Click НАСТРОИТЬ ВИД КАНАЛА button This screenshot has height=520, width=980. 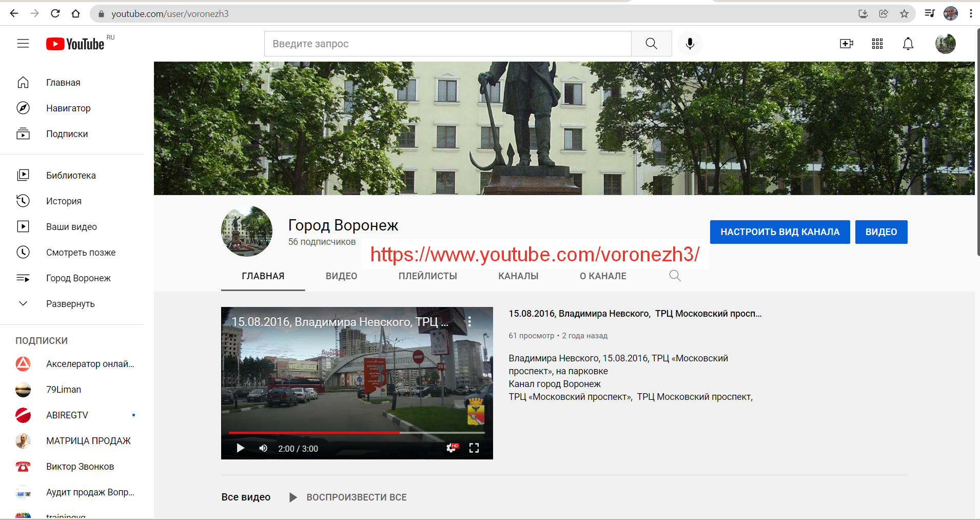[x=780, y=232]
